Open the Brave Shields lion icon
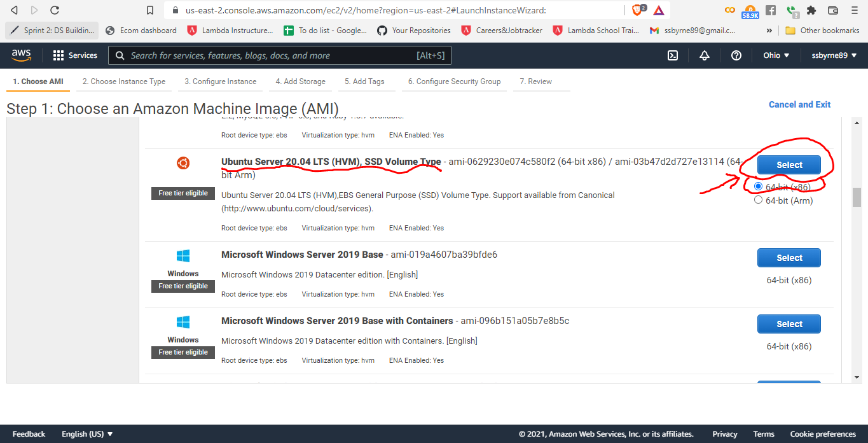The image size is (868, 443). tap(638, 10)
